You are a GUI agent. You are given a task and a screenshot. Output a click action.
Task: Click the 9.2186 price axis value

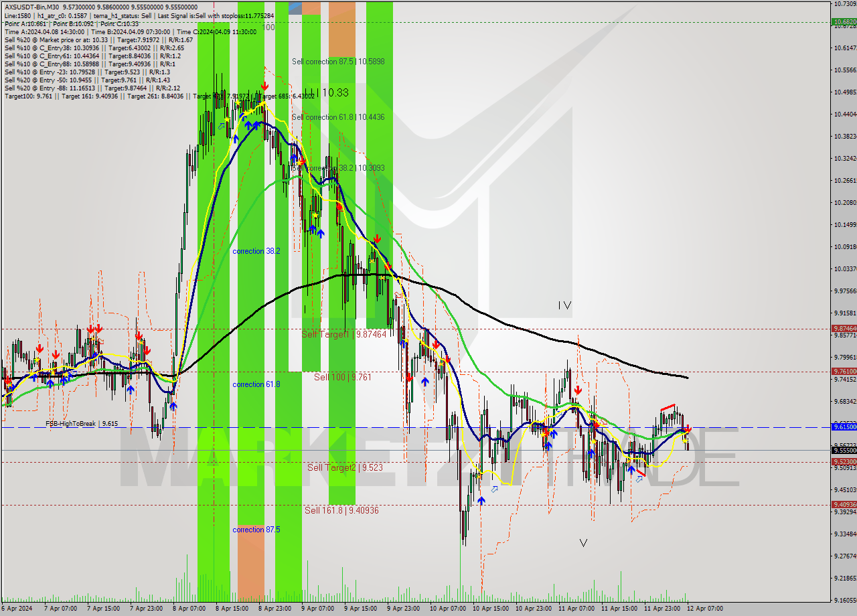click(844, 579)
